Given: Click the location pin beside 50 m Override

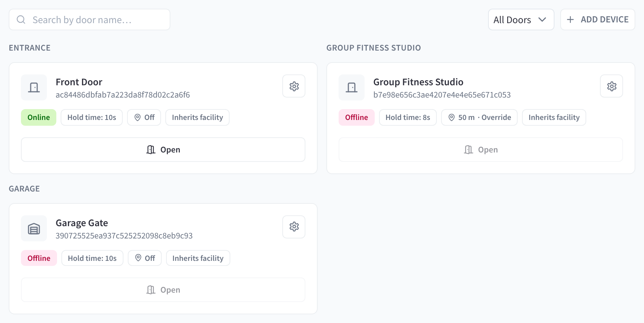Looking at the screenshot, I should (452, 117).
